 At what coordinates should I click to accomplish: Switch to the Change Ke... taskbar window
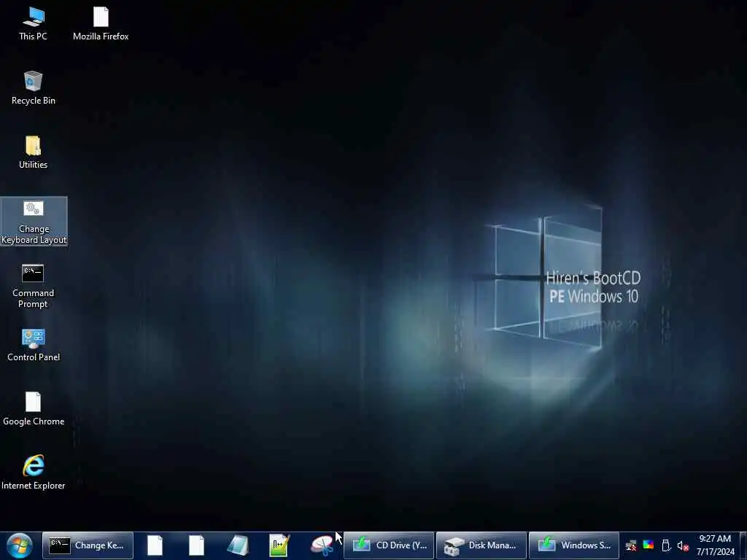tap(88, 545)
